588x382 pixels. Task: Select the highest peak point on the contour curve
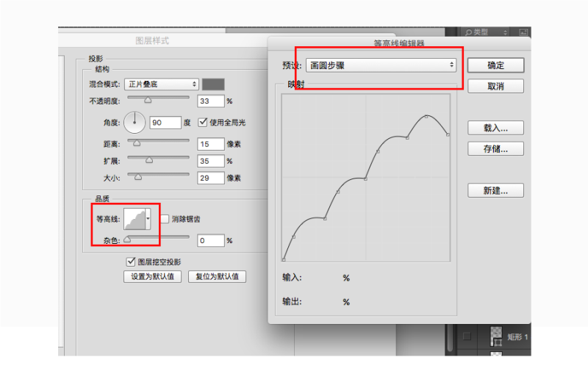[x=426, y=116]
